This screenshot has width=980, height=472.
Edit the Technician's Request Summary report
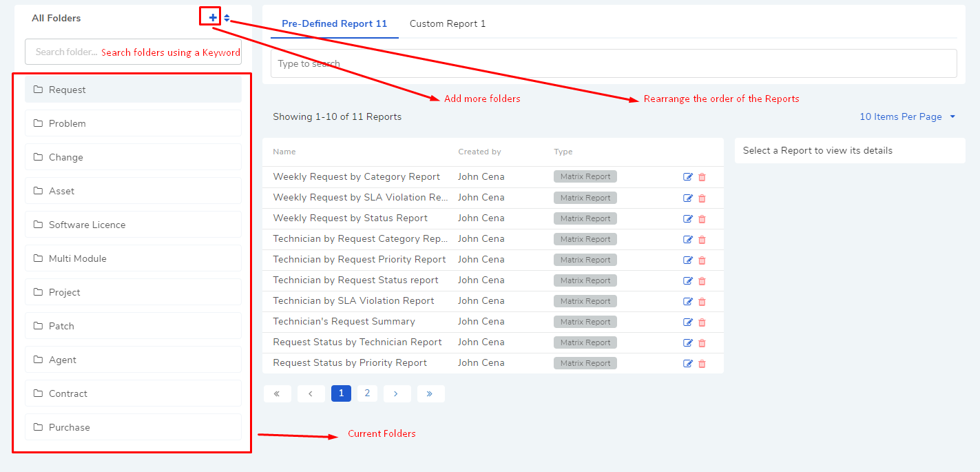tap(688, 322)
